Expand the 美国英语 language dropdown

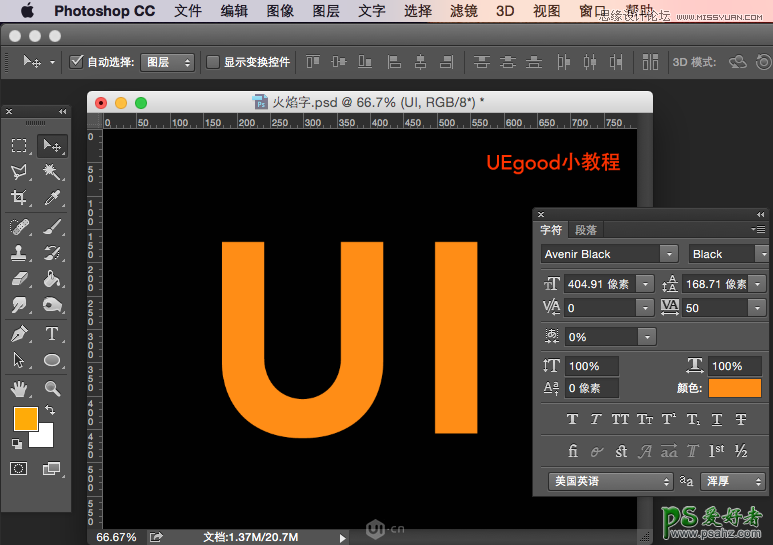click(610, 481)
